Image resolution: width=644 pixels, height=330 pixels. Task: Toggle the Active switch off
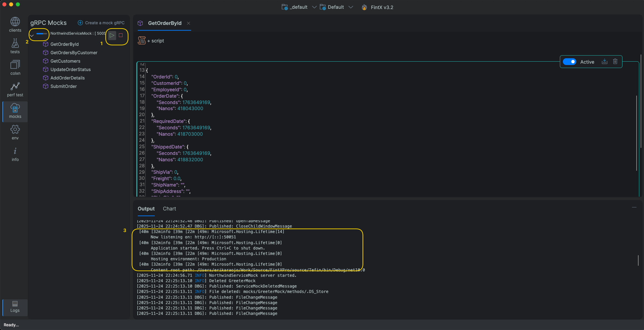(x=570, y=62)
